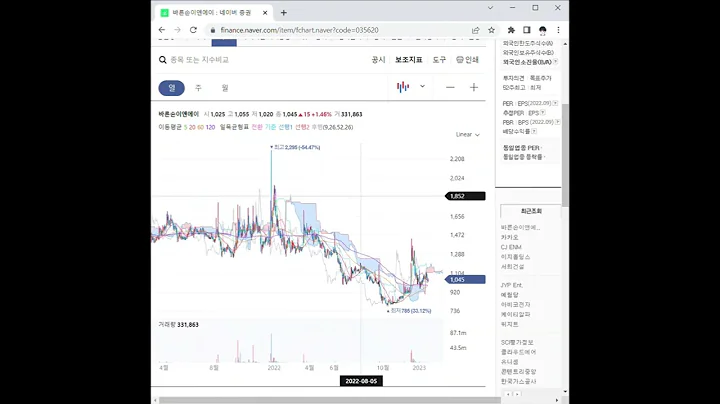Open CJ ENM from recent list
This screenshot has width=720, height=404.
click(511, 247)
